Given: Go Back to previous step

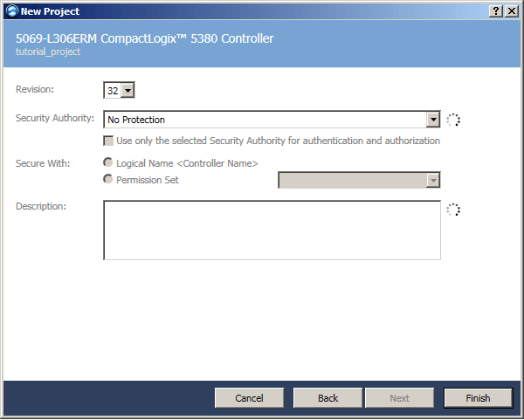Looking at the screenshot, I should [327, 398].
